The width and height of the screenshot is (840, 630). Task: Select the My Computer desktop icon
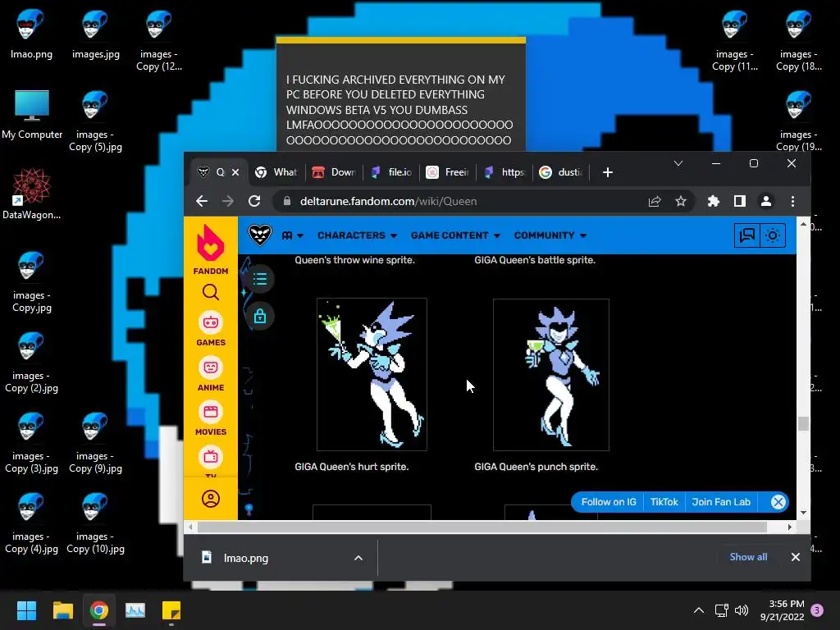(32, 115)
